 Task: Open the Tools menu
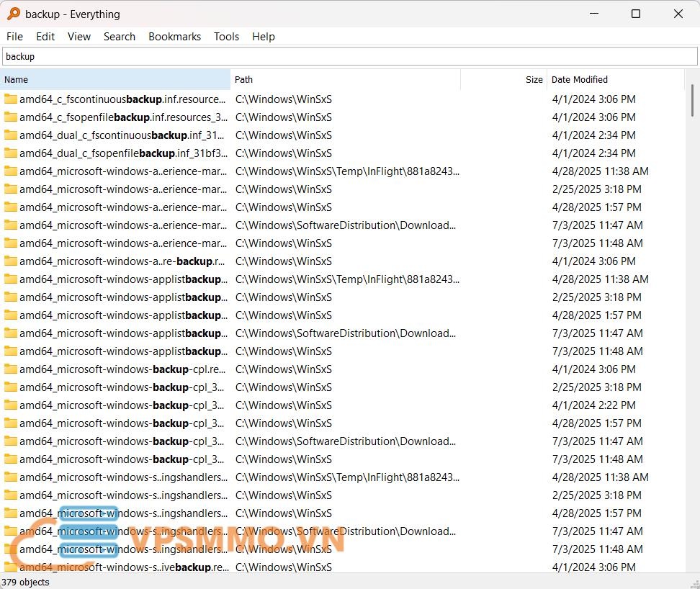(x=226, y=36)
